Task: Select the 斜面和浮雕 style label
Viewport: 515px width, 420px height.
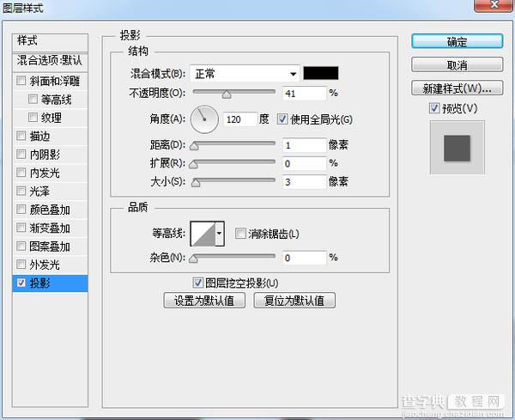Action: click(55, 81)
